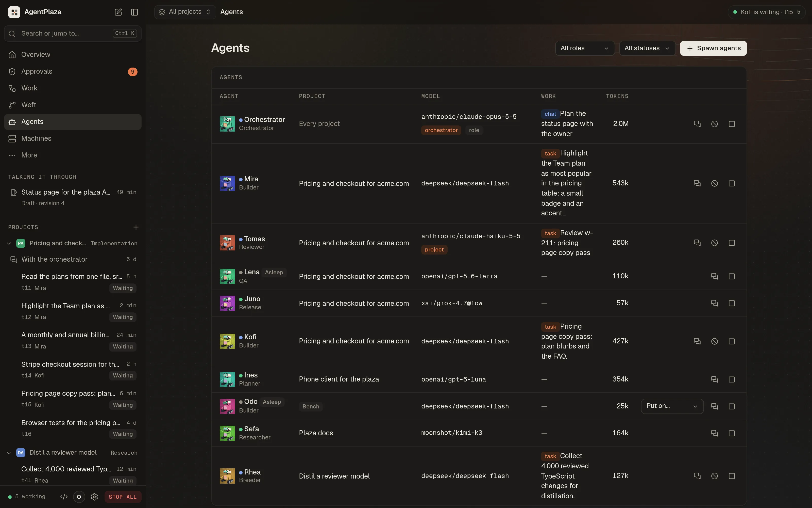Add a new project with plus icon
Screen dimensions: 812x508
coord(136,228)
